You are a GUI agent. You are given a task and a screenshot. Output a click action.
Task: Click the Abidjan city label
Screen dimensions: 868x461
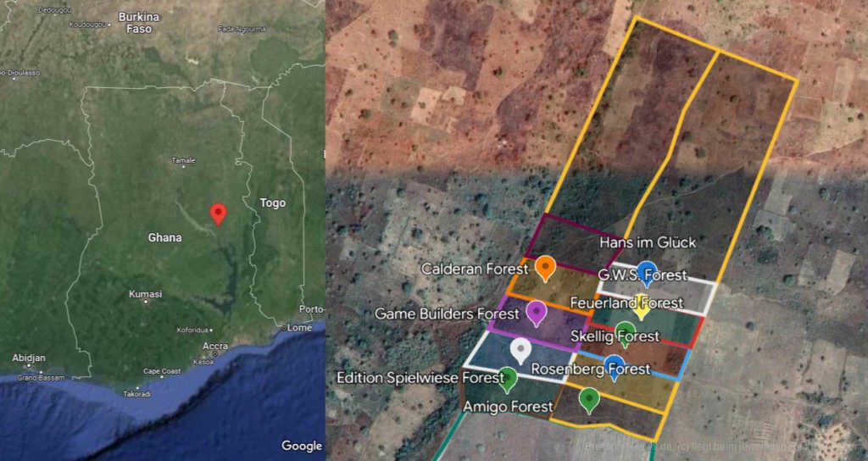30,358
